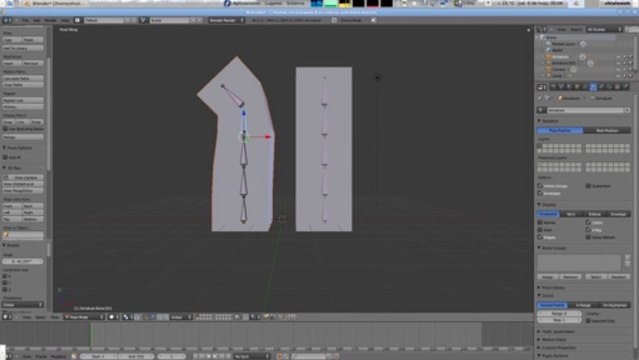The height and width of the screenshot is (360, 639).
Task: Open the Blender Render engine dropdown
Action: [227, 20]
